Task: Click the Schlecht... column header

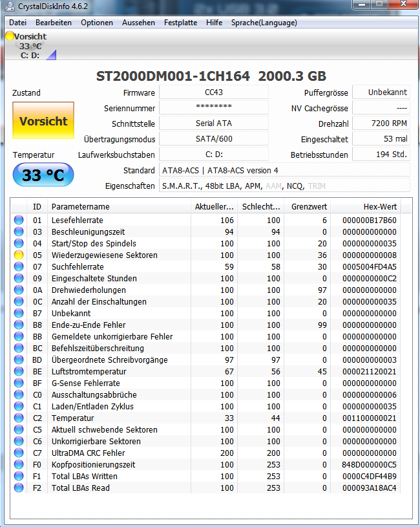Action: coord(261,206)
